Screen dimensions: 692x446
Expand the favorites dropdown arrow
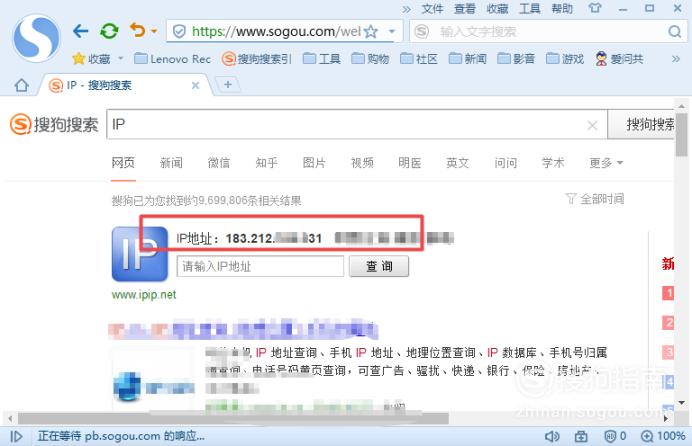click(x=120, y=58)
